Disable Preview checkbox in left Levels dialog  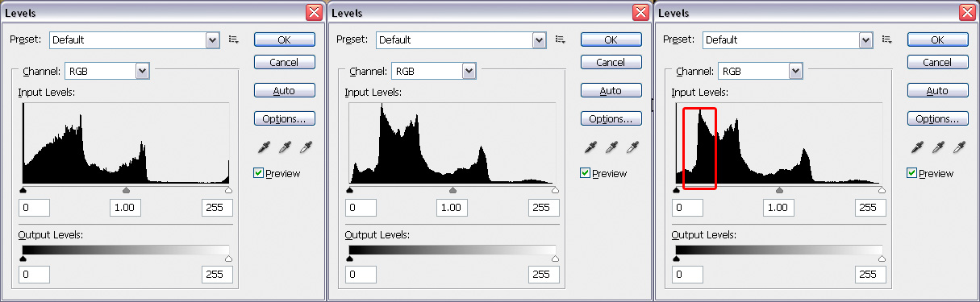pyautogui.click(x=258, y=173)
